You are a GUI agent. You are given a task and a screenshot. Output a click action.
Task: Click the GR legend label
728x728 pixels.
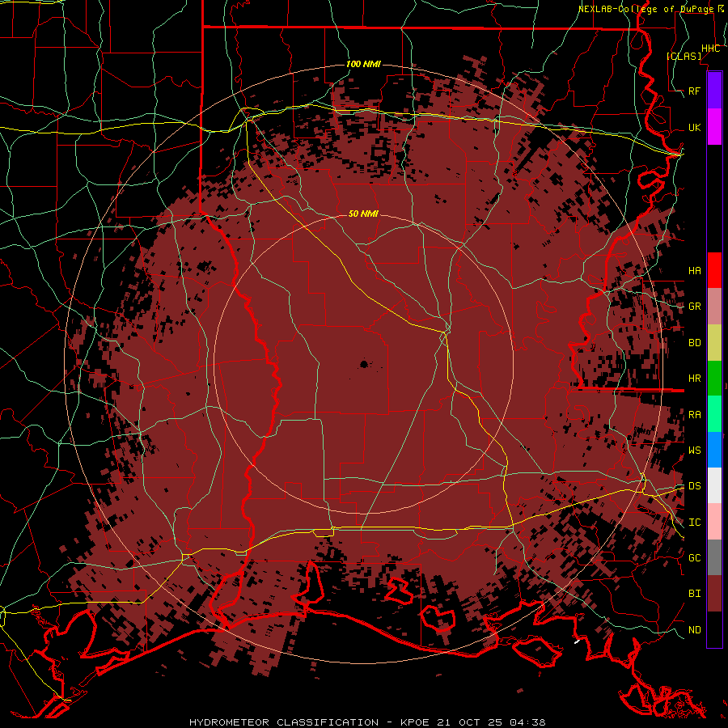695,307
